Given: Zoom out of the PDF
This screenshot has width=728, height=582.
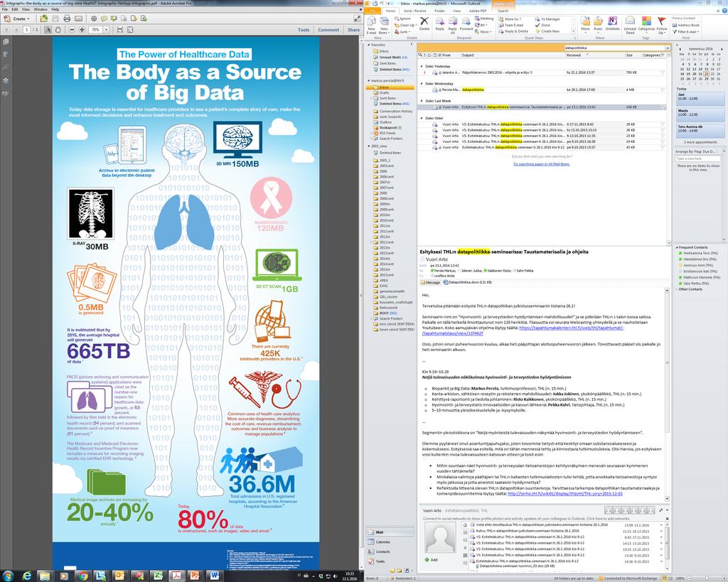Looking at the screenshot, I should pyautogui.click(x=72, y=30).
